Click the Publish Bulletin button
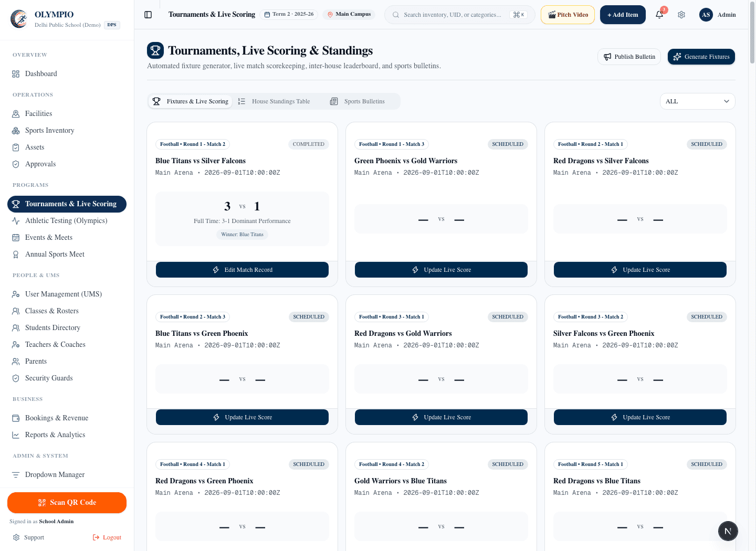756x551 pixels. pos(629,57)
